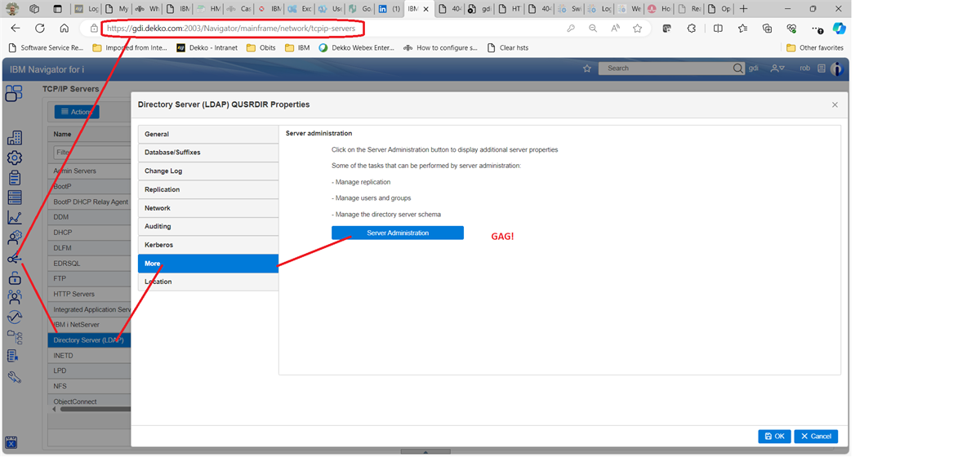
Task: Select the NFS row in servers list
Action: click(x=89, y=386)
